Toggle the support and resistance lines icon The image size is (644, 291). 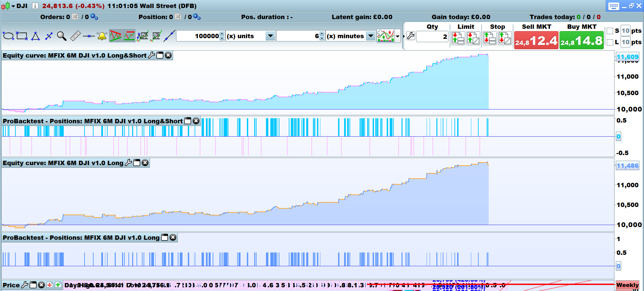[x=129, y=36]
